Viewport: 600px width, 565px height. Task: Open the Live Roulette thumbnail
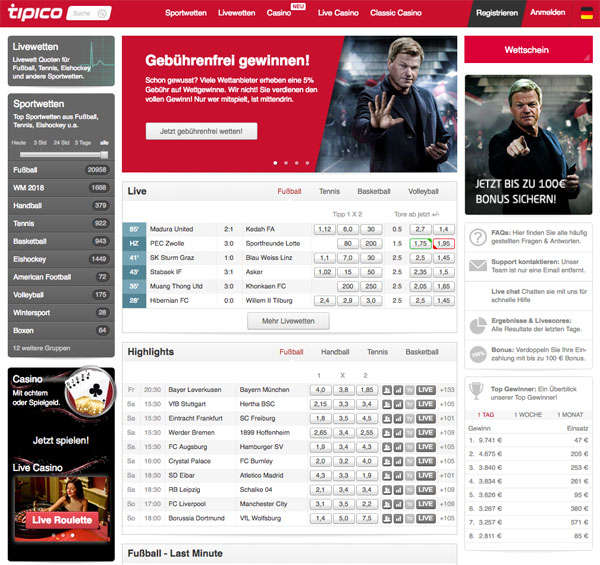click(x=61, y=509)
